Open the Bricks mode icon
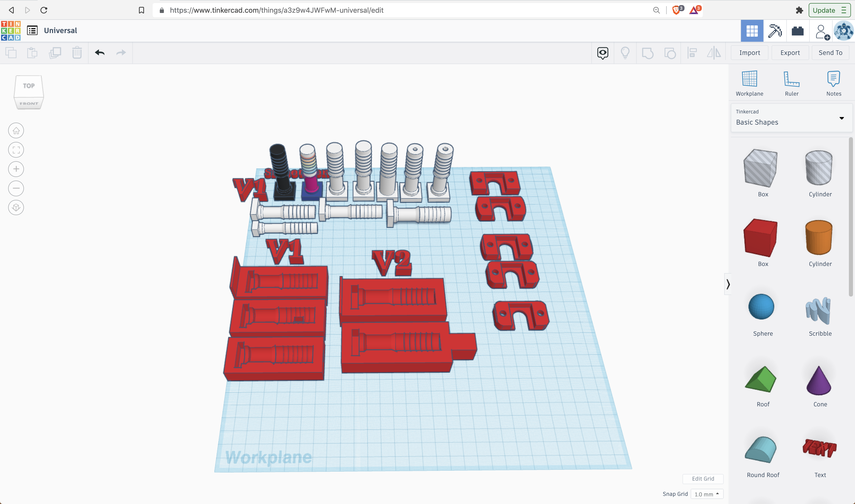The height and width of the screenshot is (504, 855). point(797,31)
